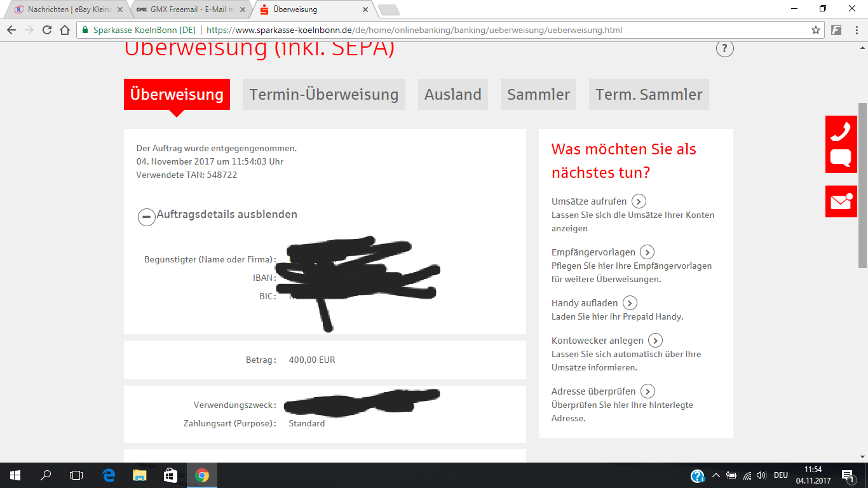Click the Standard Zahlungsart value
This screenshot has height=488, width=868.
(307, 424)
